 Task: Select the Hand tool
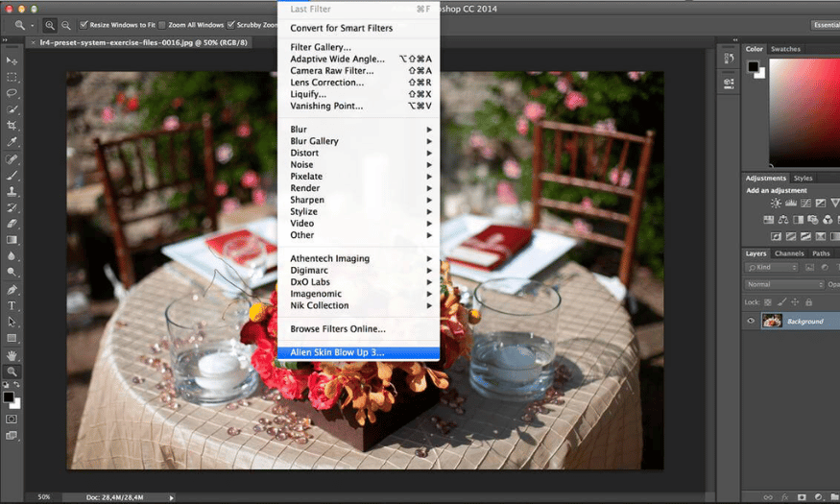[12, 355]
